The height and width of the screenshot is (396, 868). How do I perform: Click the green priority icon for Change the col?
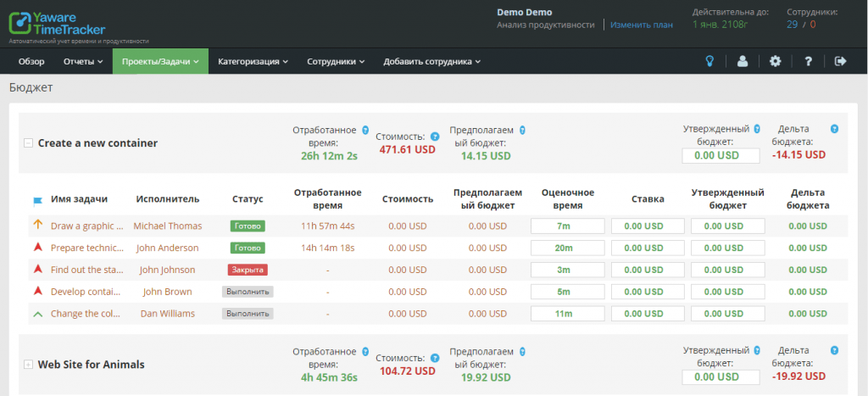point(37,314)
